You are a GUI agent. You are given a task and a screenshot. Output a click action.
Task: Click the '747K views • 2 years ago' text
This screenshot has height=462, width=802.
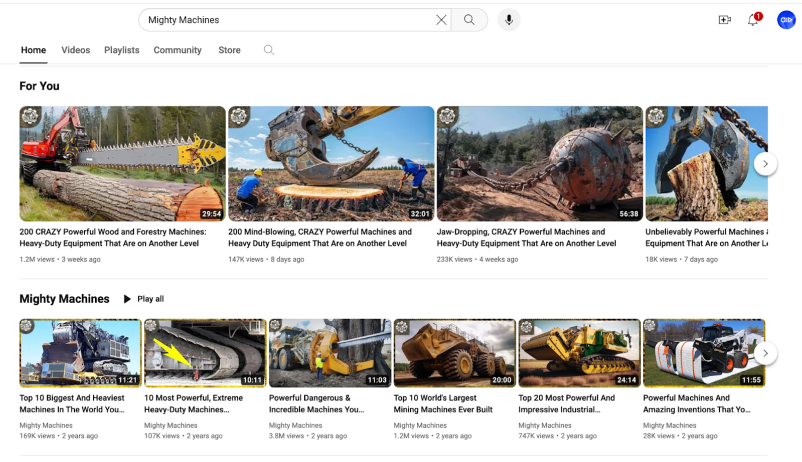(x=558, y=436)
